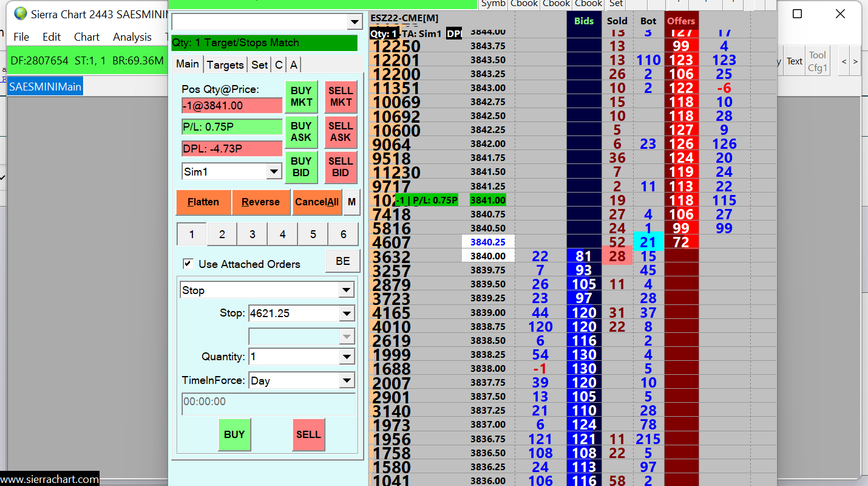This screenshot has width=868, height=486.
Task: Click the SELL MKT button
Action: point(341,97)
